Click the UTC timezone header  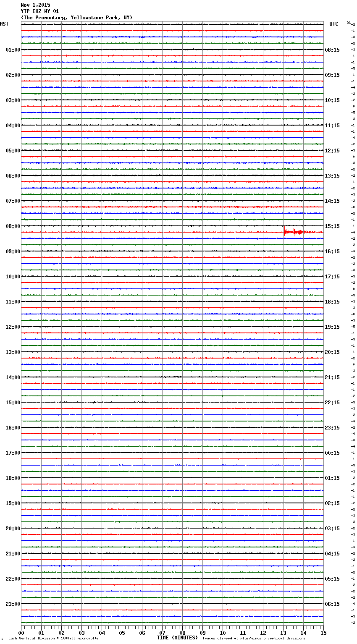click(333, 24)
